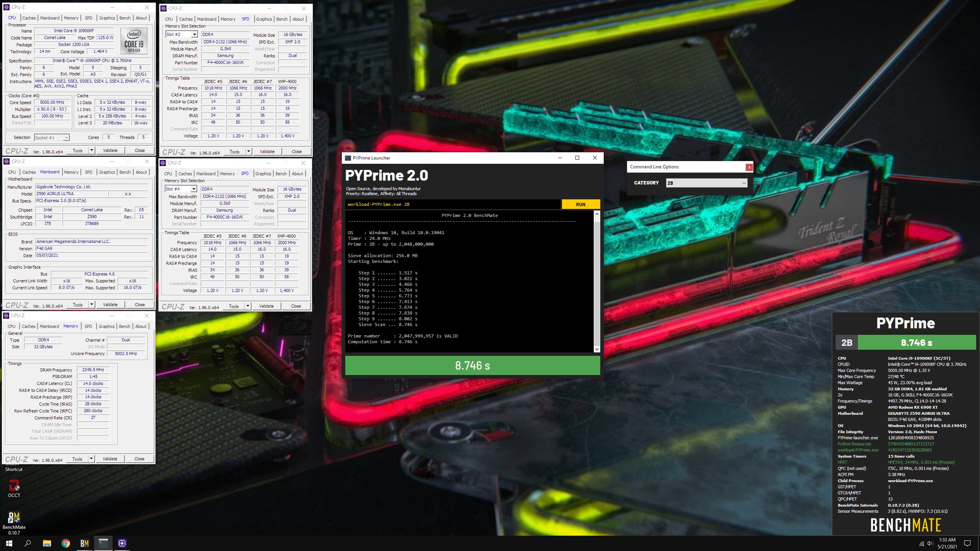Open BenchMate taskbar icon

coord(85,543)
